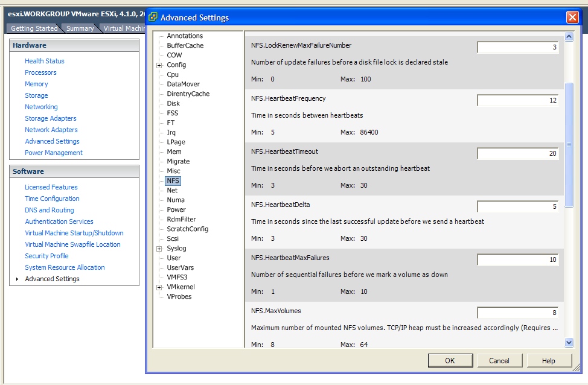Open the Virtual Machines tab
The width and height of the screenshot is (588, 385).
click(x=123, y=28)
